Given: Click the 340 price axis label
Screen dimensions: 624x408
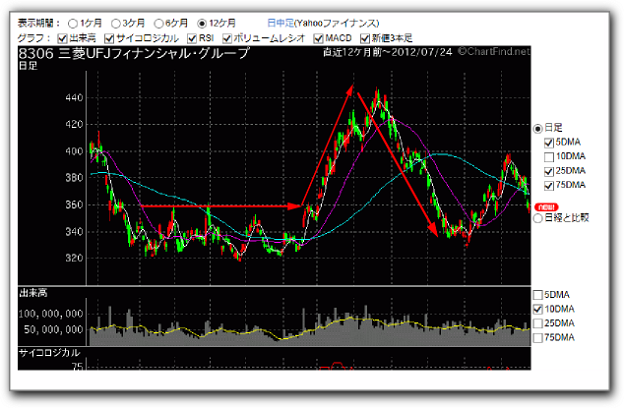Looking at the screenshot, I should [74, 232].
